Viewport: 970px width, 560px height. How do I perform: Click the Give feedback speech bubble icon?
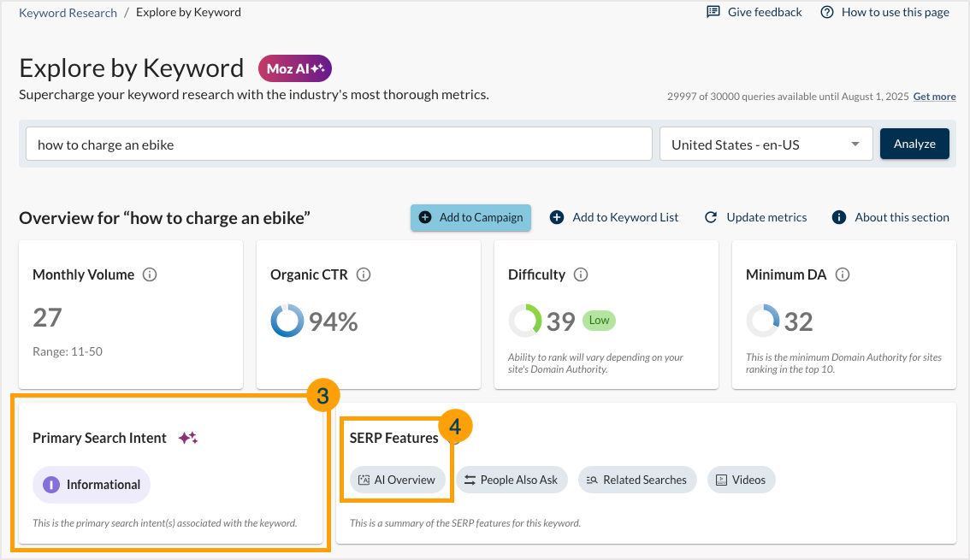point(713,12)
